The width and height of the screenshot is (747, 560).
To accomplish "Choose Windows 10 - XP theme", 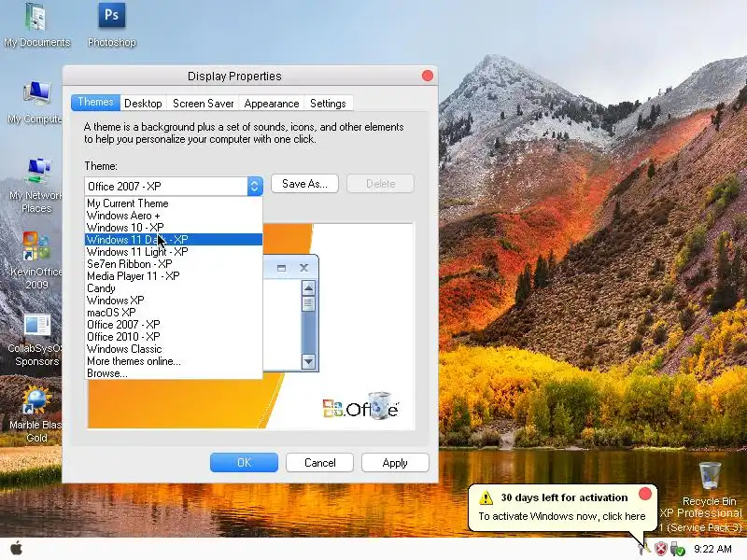I will pos(174,228).
